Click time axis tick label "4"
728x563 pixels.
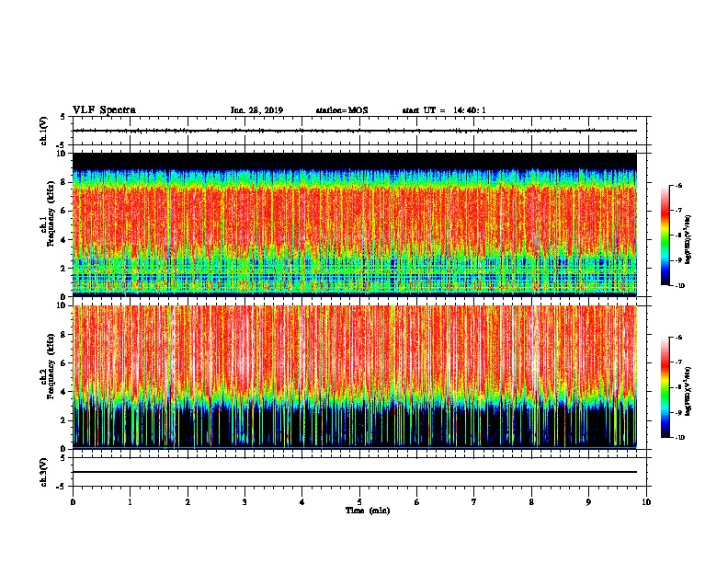[x=302, y=502]
